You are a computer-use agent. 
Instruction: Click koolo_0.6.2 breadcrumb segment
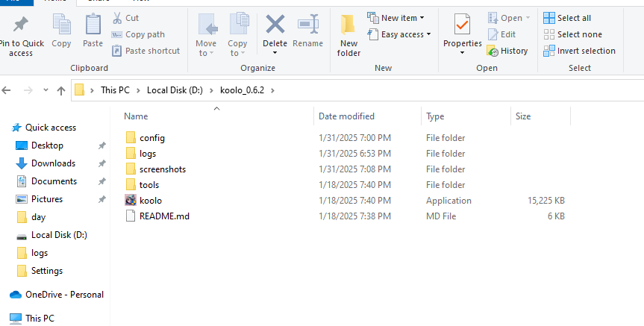pos(242,90)
